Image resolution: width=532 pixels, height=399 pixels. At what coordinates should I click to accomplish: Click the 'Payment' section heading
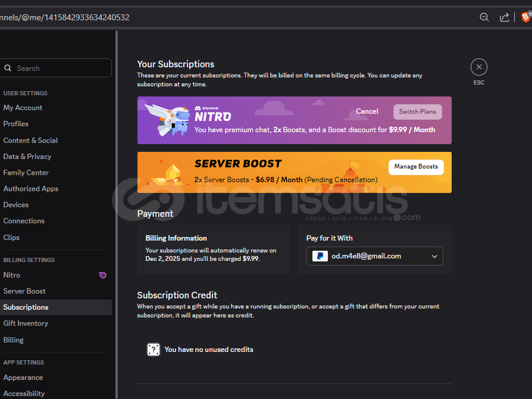coord(155,214)
